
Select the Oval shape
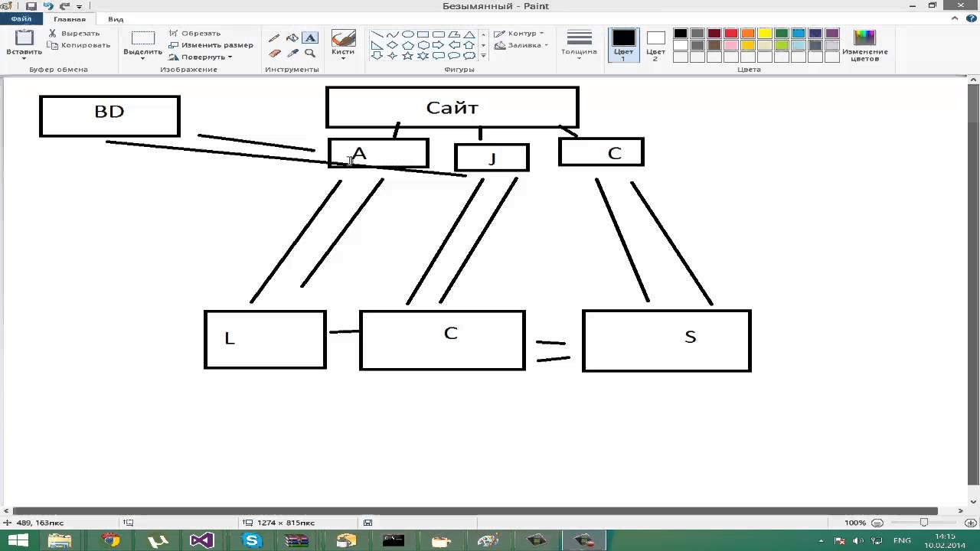[x=408, y=34]
